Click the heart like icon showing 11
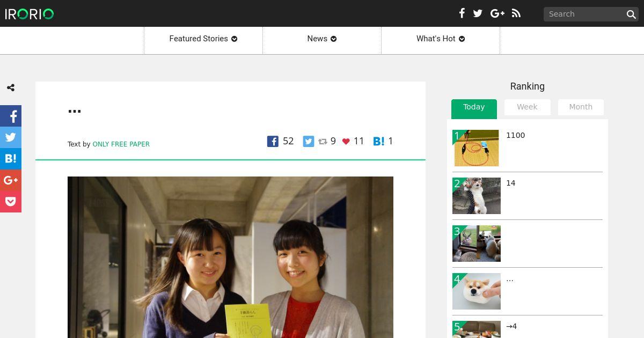The height and width of the screenshot is (338, 644). click(x=346, y=142)
